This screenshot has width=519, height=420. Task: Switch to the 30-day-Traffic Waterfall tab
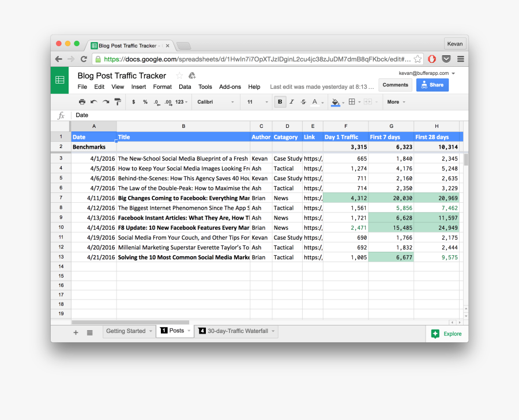coord(236,331)
